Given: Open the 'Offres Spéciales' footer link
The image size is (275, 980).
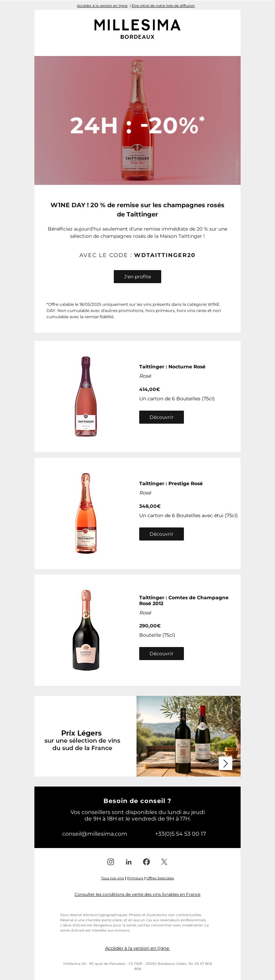Looking at the screenshot, I should tap(160, 878).
